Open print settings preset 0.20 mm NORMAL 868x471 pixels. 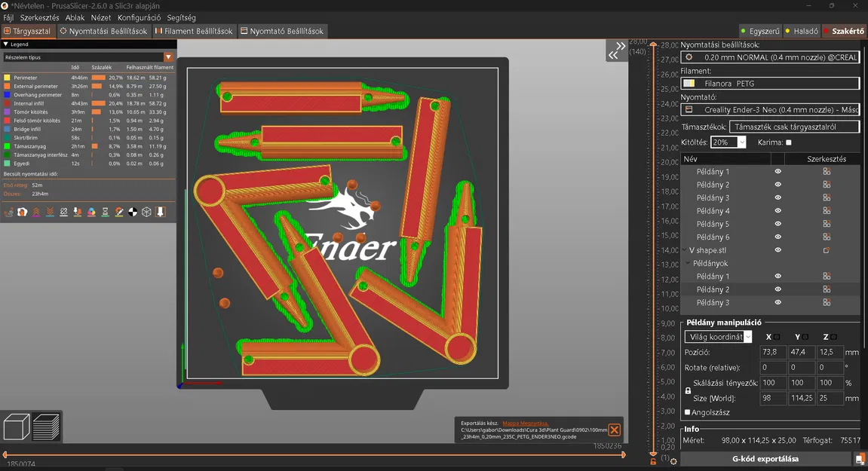pyautogui.click(x=770, y=57)
